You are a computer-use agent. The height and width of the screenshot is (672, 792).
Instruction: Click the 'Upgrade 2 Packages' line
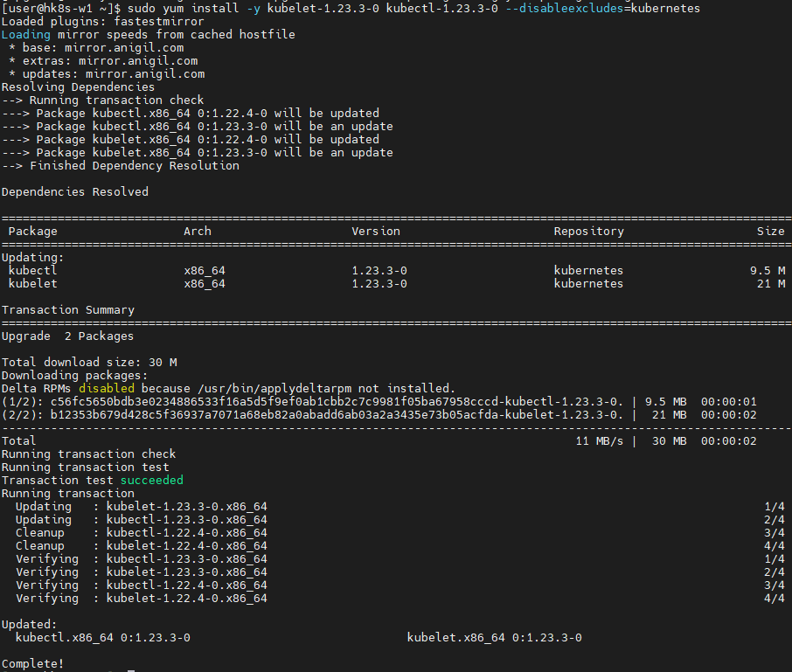tap(67, 336)
